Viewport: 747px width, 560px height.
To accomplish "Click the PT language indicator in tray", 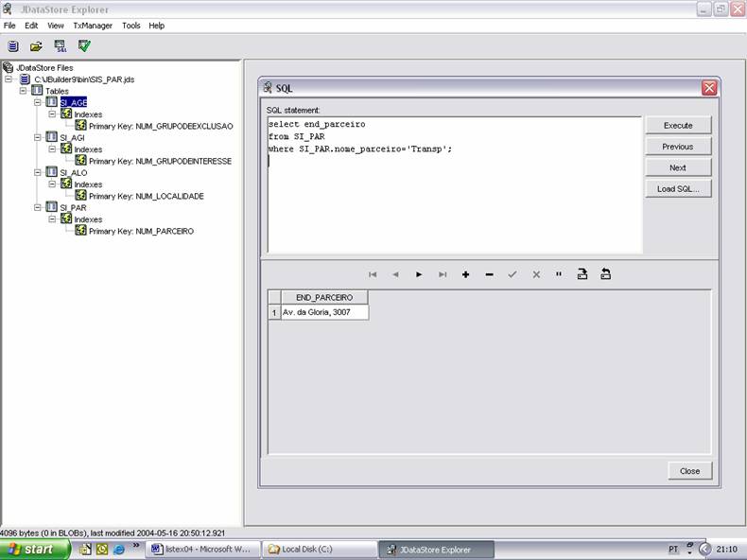I will [x=672, y=550].
